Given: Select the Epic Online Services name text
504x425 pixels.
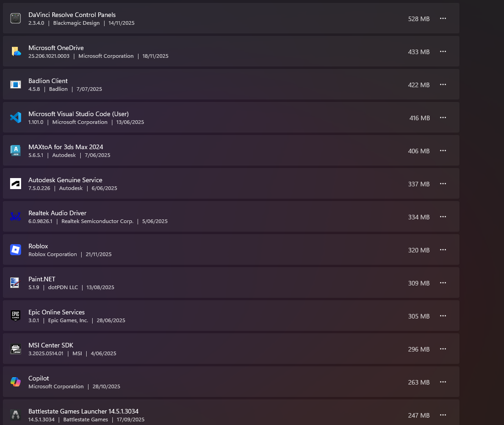Looking at the screenshot, I should click(x=56, y=312).
